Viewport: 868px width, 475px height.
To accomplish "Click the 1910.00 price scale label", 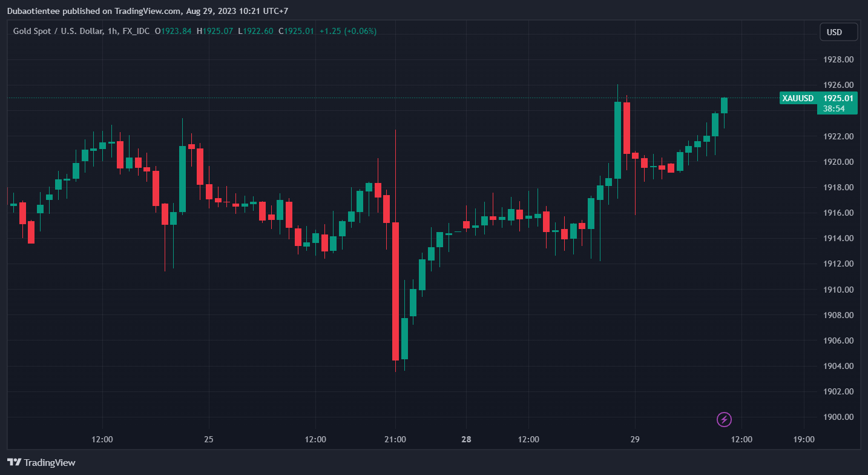I will click(838, 290).
